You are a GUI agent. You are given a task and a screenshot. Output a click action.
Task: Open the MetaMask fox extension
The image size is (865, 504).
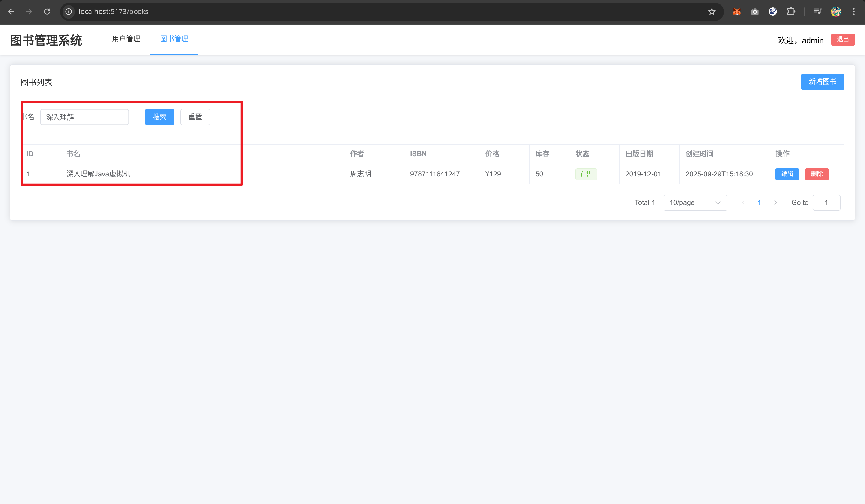pyautogui.click(x=737, y=12)
